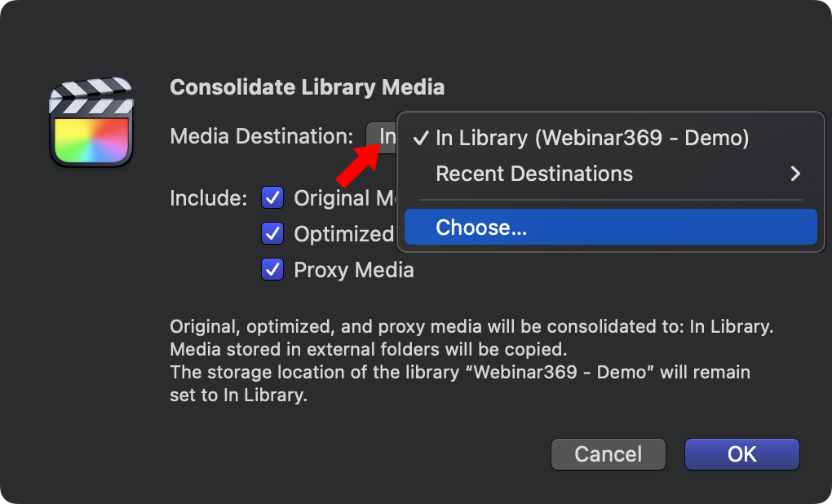This screenshot has height=504, width=832.
Task: Click the Original Media text label
Action: [343, 198]
